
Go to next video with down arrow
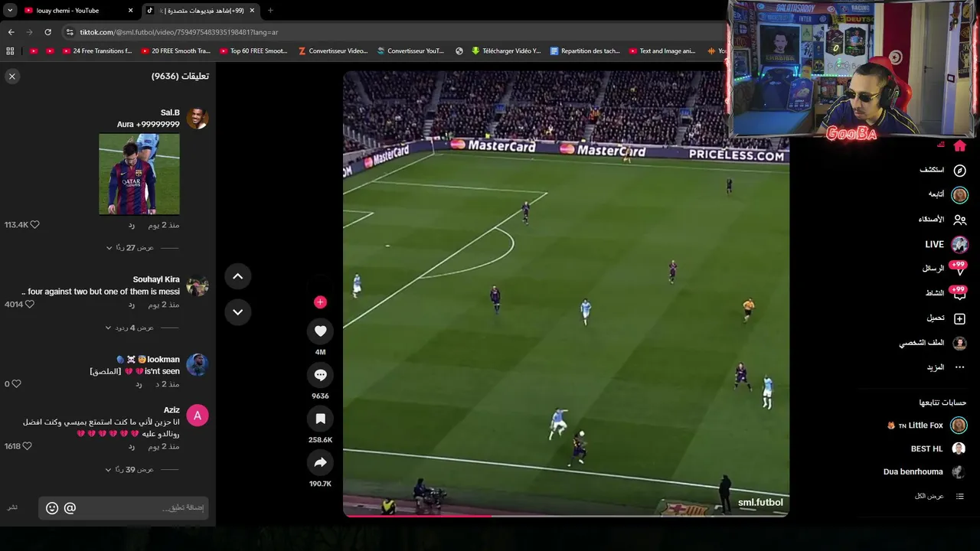coord(237,312)
